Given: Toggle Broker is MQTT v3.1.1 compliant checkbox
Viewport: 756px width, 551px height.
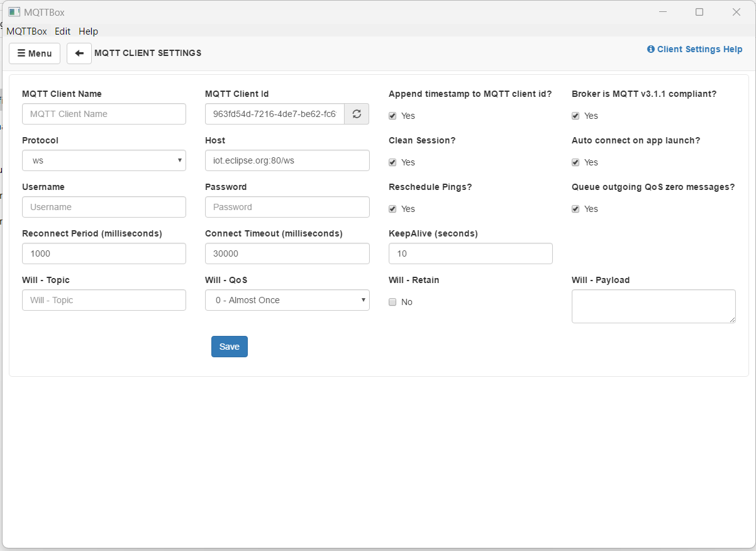Looking at the screenshot, I should point(575,116).
